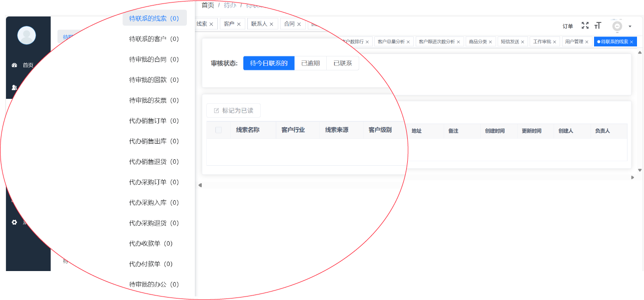Open the 待审批的合同 menu item
Viewport: 644px width, 300px height.
tap(154, 59)
